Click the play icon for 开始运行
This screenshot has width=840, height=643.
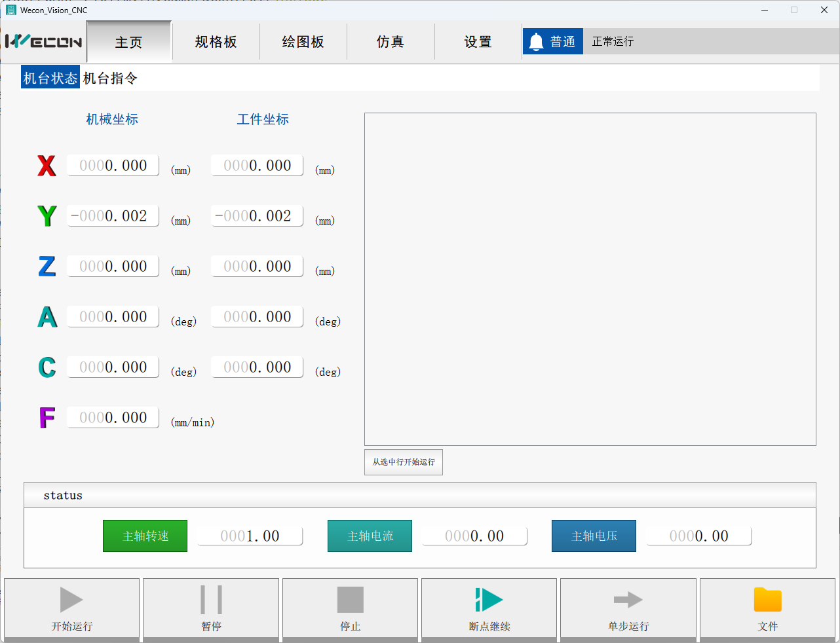pos(71,599)
